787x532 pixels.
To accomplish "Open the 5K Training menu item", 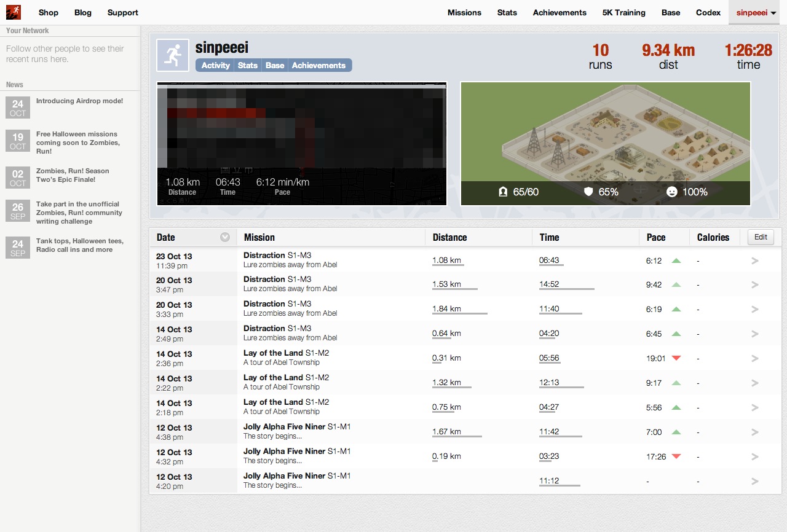I will [x=624, y=12].
